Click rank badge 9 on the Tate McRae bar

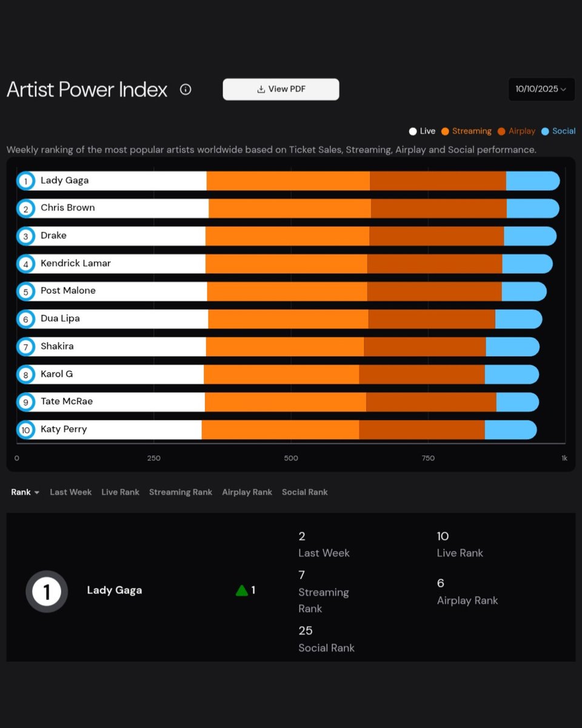point(25,402)
